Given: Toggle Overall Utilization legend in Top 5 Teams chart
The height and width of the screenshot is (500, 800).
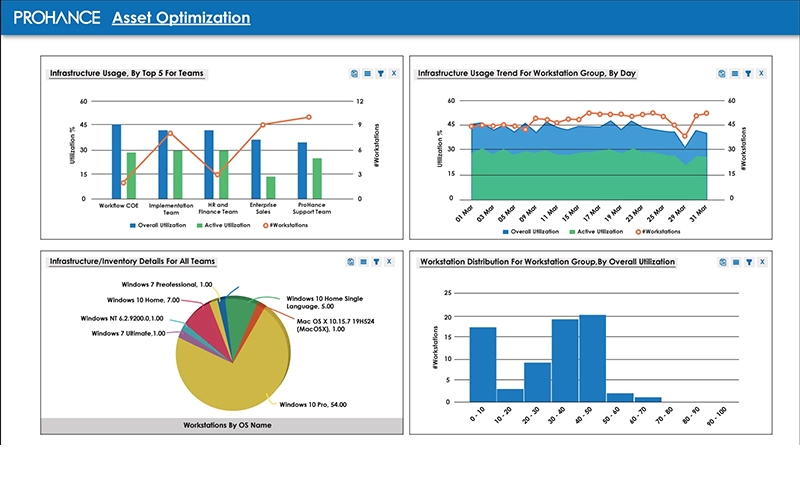Looking at the screenshot, I should [x=158, y=225].
